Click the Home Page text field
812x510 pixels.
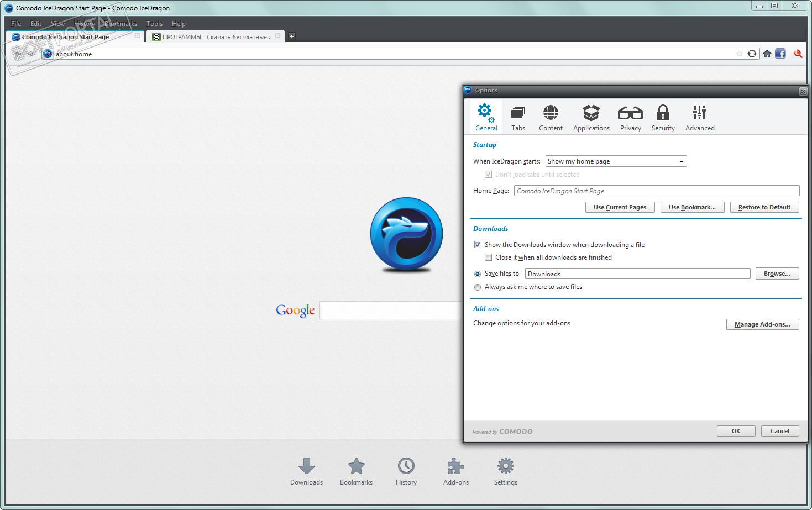point(656,191)
